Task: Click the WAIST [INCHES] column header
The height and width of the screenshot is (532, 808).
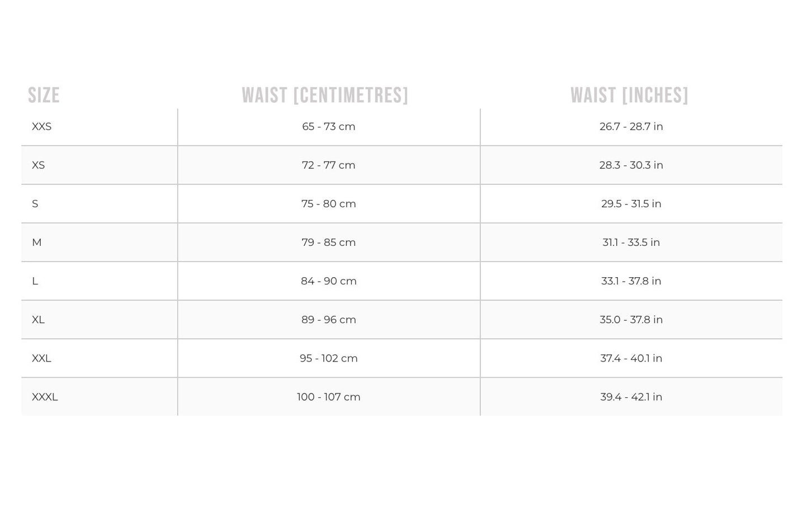Action: point(629,95)
